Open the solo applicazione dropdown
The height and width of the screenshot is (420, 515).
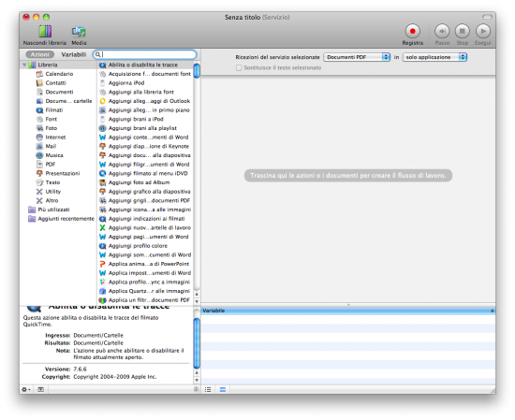434,57
